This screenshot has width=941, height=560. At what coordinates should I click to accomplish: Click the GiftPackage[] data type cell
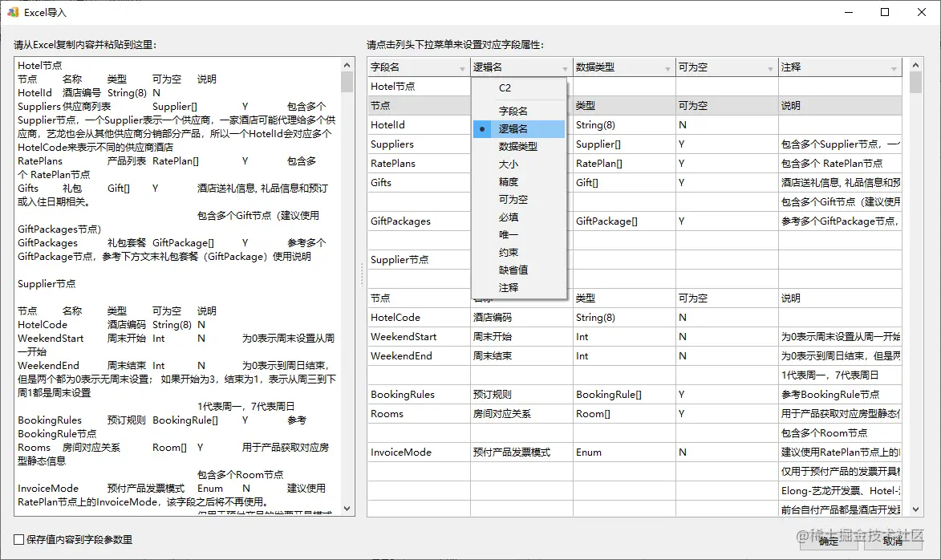click(624, 221)
